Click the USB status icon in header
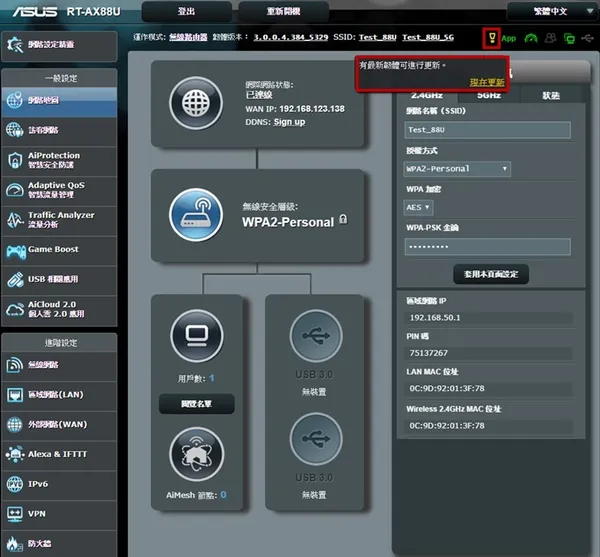The height and width of the screenshot is (557, 600). [587, 38]
